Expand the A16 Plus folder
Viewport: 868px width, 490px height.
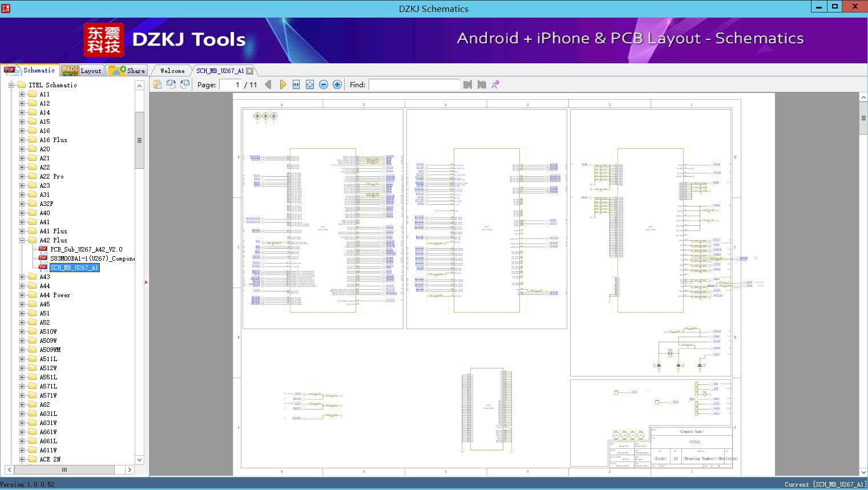pyautogui.click(x=22, y=140)
